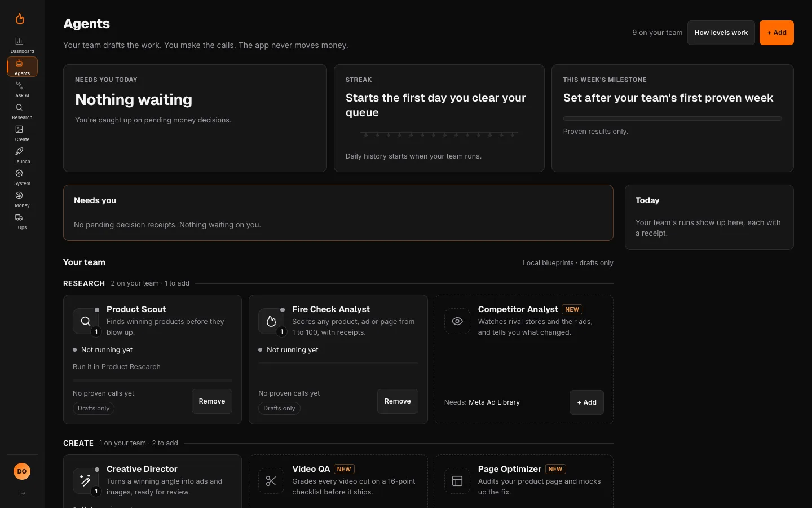This screenshot has height=508, width=812.
Task: Open the Dashboard sidebar item
Action: [x=22, y=45]
